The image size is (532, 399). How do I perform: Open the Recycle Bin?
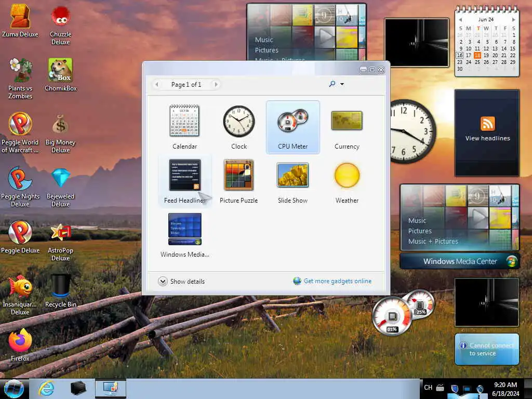coord(60,291)
